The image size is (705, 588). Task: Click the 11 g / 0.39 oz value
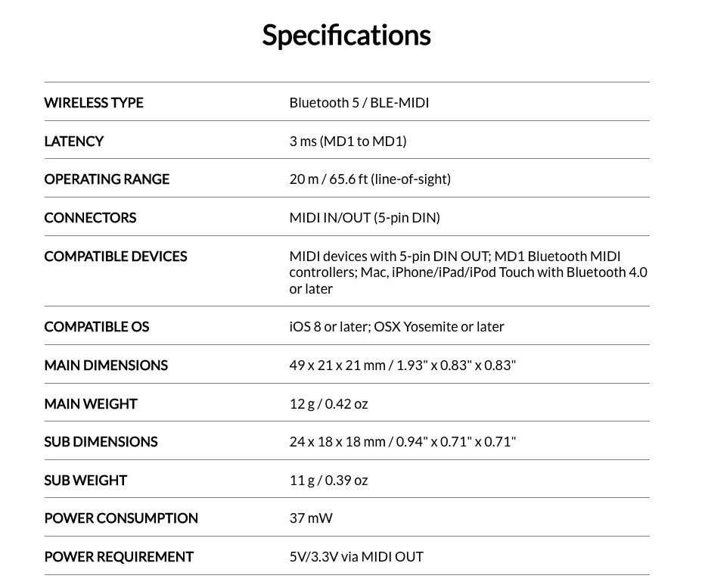point(328,481)
